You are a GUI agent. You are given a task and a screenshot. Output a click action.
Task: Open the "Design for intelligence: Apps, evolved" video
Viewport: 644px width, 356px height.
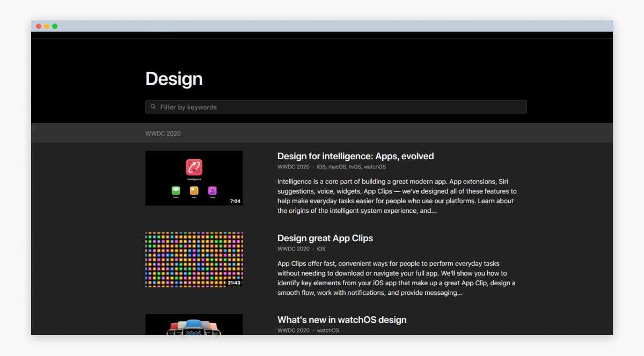pos(355,156)
